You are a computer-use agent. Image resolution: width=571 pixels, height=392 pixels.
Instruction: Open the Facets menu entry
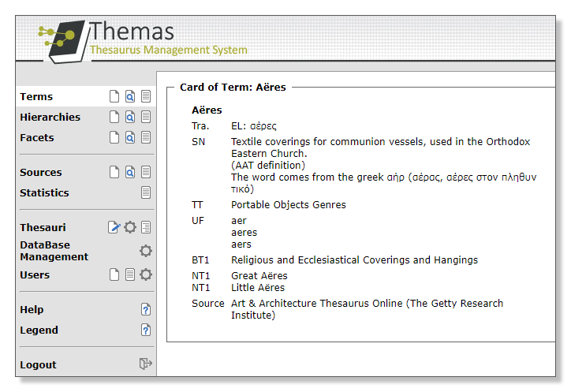(37, 137)
